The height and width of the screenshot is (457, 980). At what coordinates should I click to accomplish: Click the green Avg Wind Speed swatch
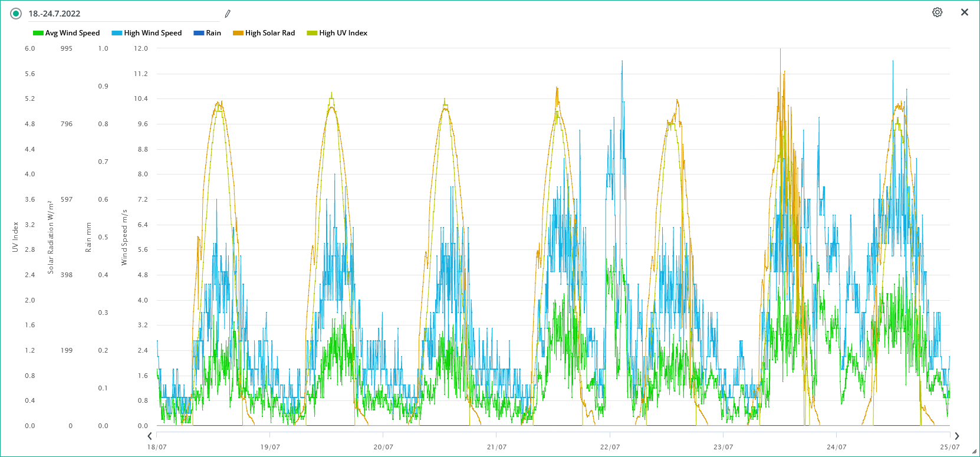(38, 33)
